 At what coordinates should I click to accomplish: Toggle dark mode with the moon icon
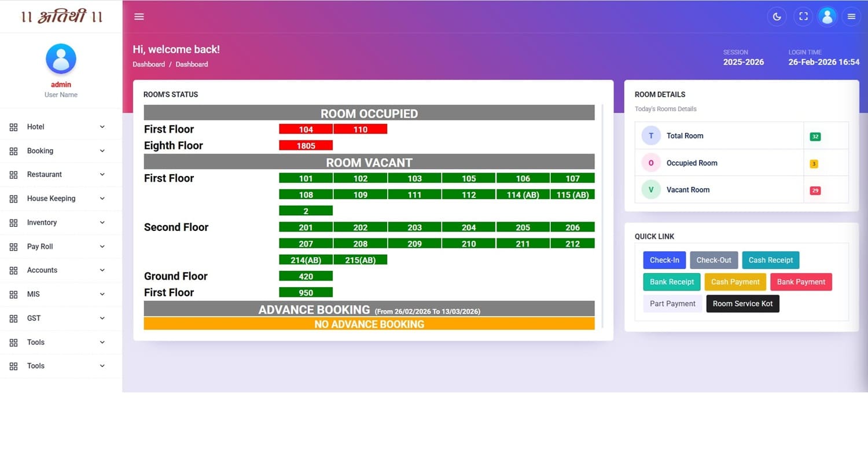(x=777, y=16)
